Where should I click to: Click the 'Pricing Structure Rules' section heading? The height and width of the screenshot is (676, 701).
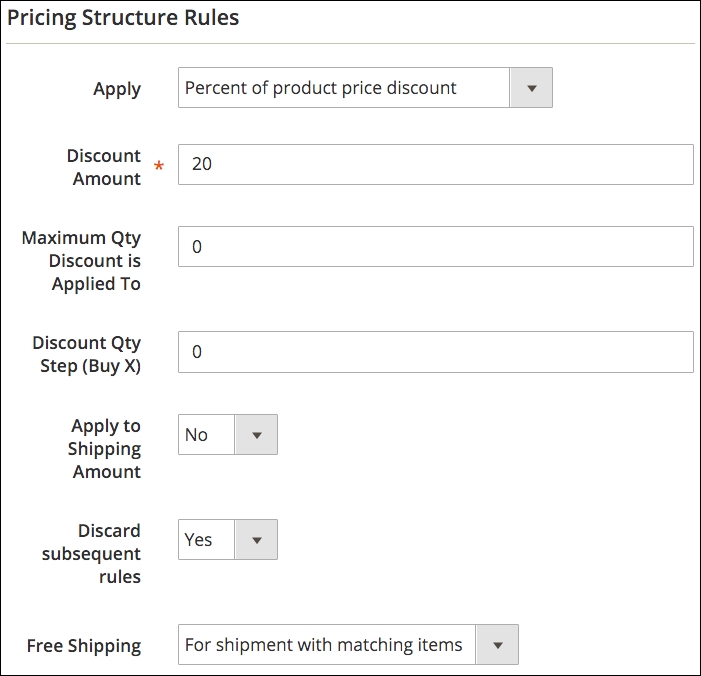123,18
